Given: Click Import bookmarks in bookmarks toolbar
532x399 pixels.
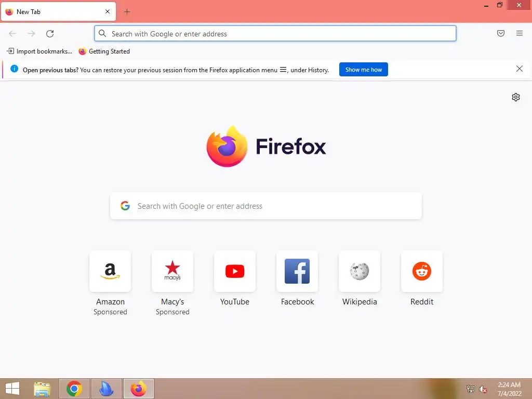Looking at the screenshot, I should tap(39, 51).
